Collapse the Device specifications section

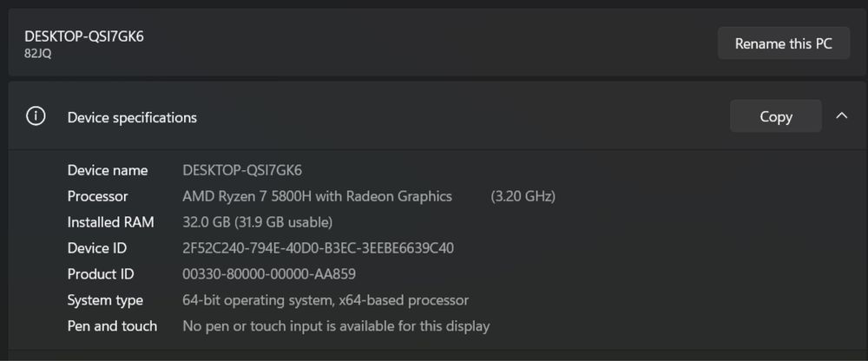tap(841, 115)
